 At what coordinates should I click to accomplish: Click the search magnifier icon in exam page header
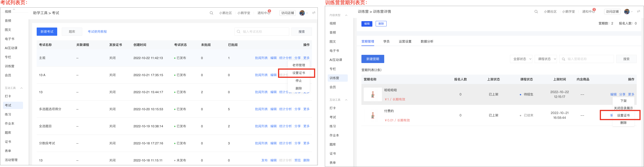(x=211, y=13)
